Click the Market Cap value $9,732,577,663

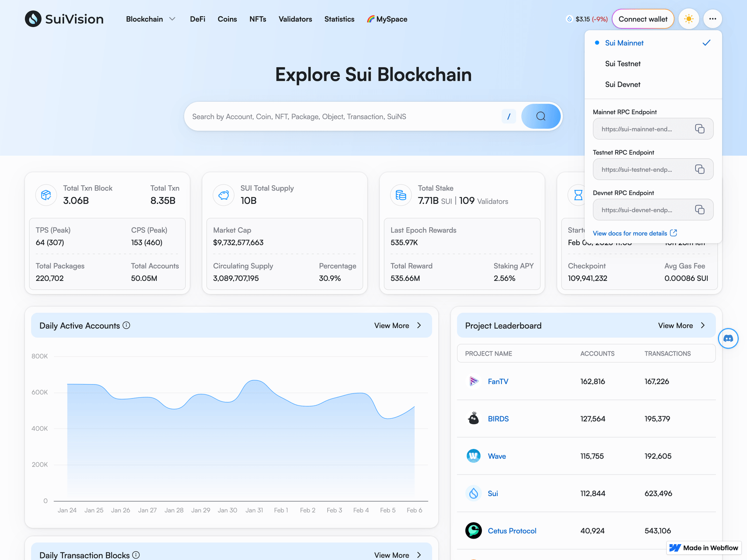click(238, 242)
